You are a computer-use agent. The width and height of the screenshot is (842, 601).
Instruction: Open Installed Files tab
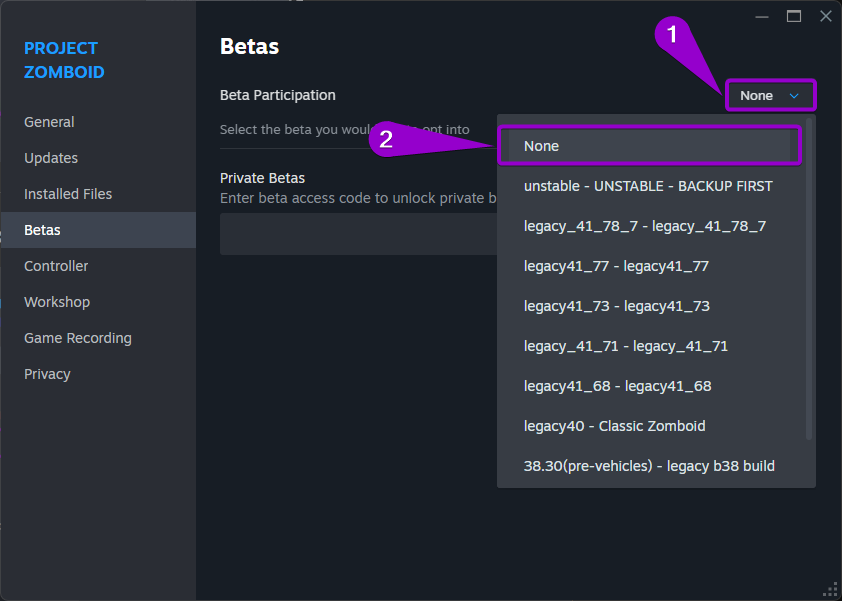click(x=98, y=194)
